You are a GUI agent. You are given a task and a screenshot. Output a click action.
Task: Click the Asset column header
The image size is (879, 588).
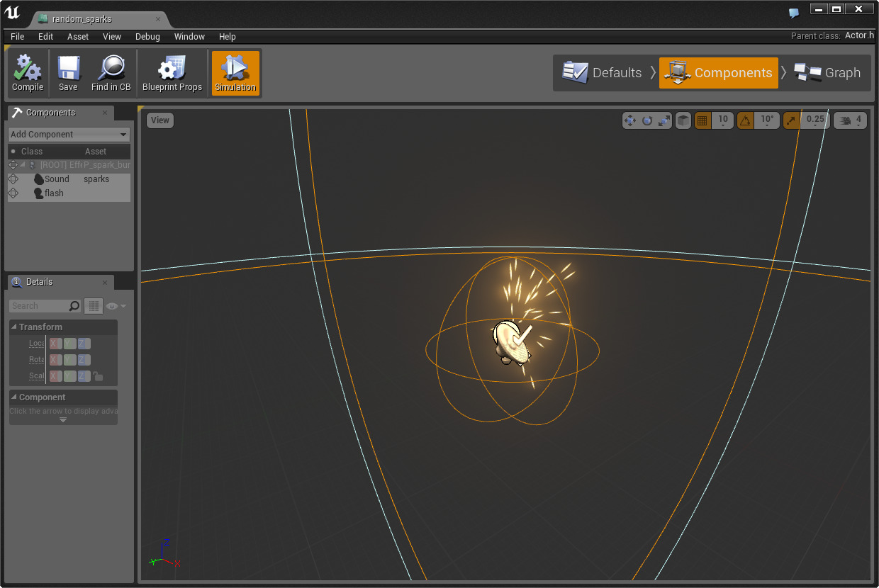pos(96,152)
